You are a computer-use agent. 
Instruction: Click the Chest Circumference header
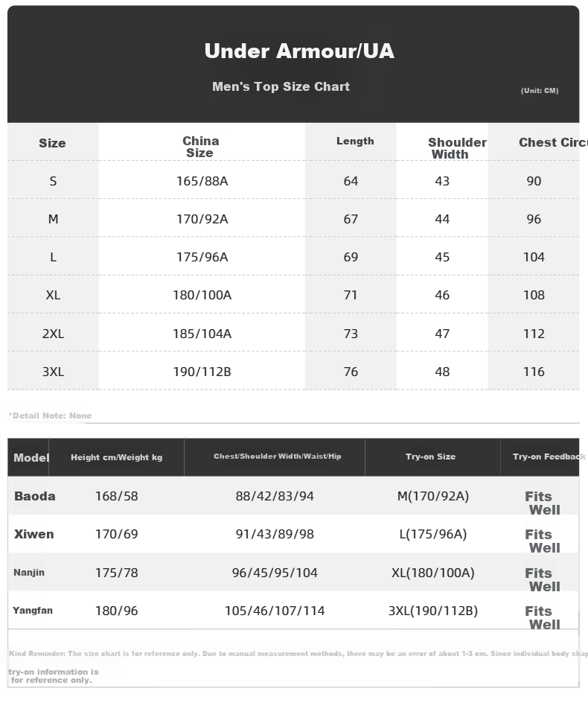click(553, 142)
